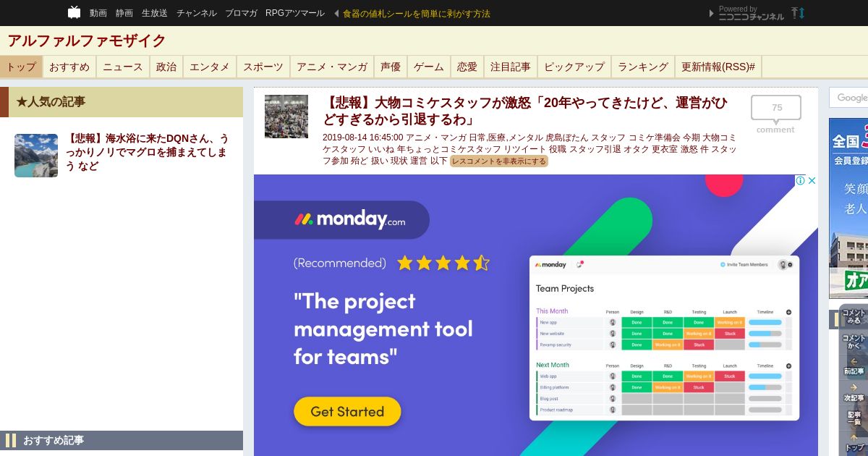The width and height of the screenshot is (868, 456).
Task: Click the ★人気の記事 section header
Action: [x=122, y=102]
